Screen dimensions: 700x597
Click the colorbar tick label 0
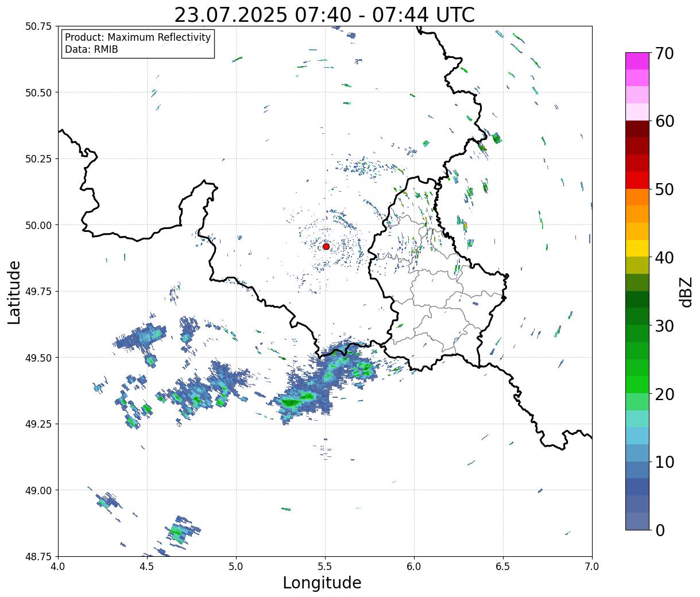point(660,530)
